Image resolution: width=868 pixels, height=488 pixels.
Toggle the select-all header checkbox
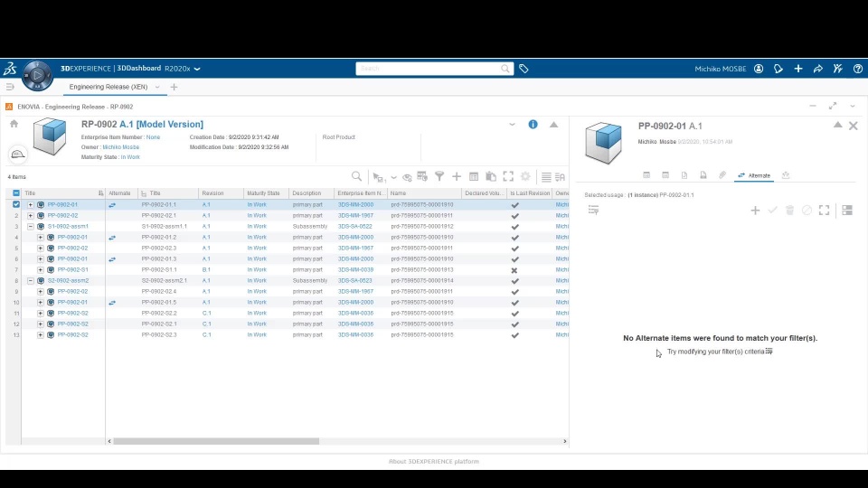16,193
